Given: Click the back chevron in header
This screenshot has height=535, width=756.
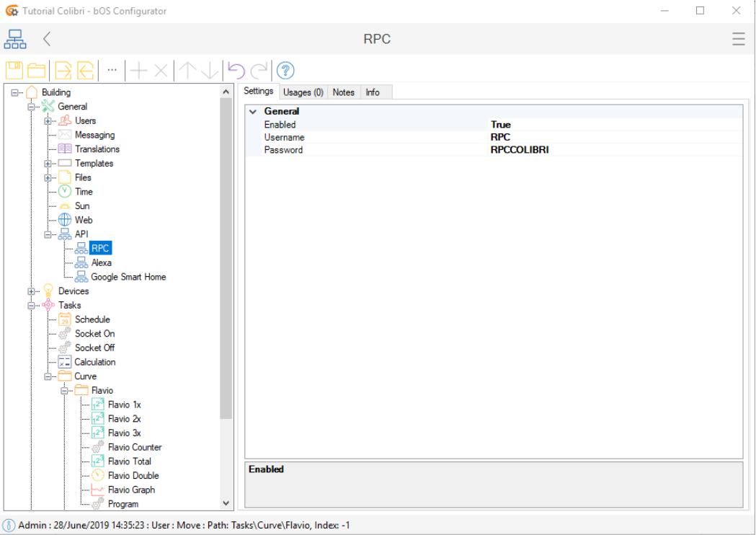Looking at the screenshot, I should pyautogui.click(x=47, y=39).
